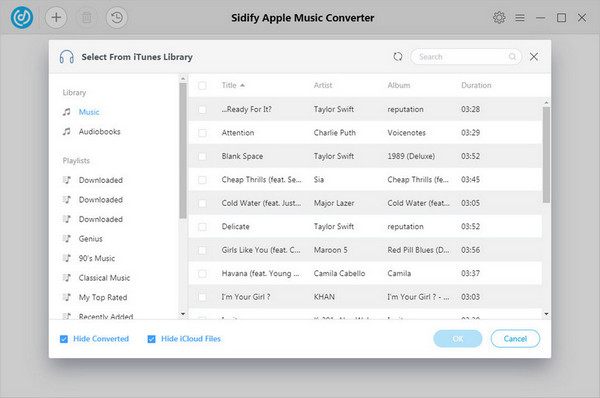Maximize the Sidify window
Image resolution: width=600 pixels, height=398 pixels.
point(561,18)
